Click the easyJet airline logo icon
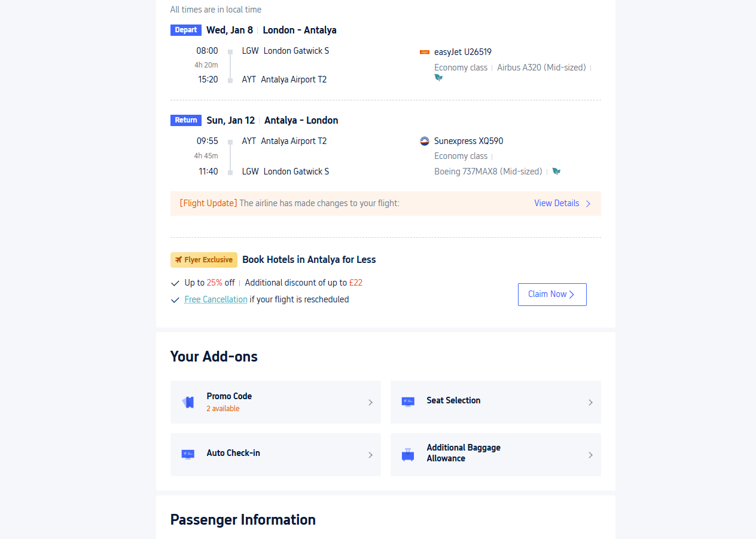 pos(425,53)
